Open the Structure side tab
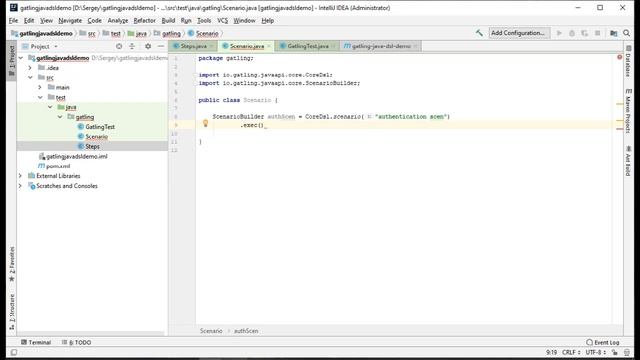The width and height of the screenshot is (640, 360). [11, 312]
